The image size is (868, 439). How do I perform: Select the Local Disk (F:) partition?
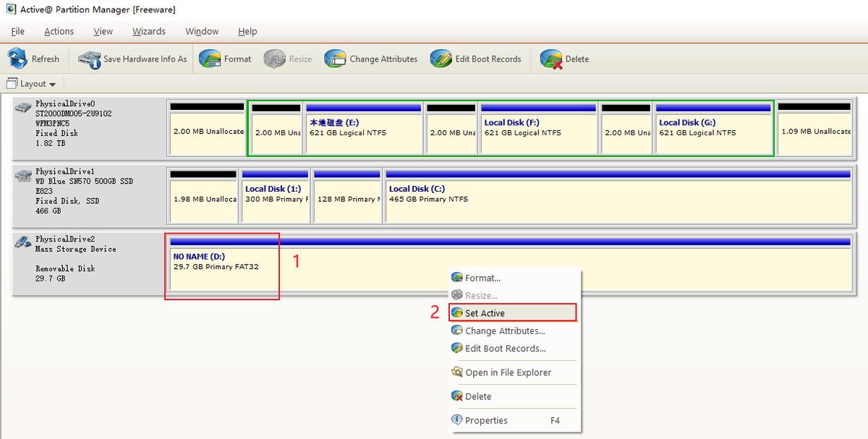[x=539, y=128]
